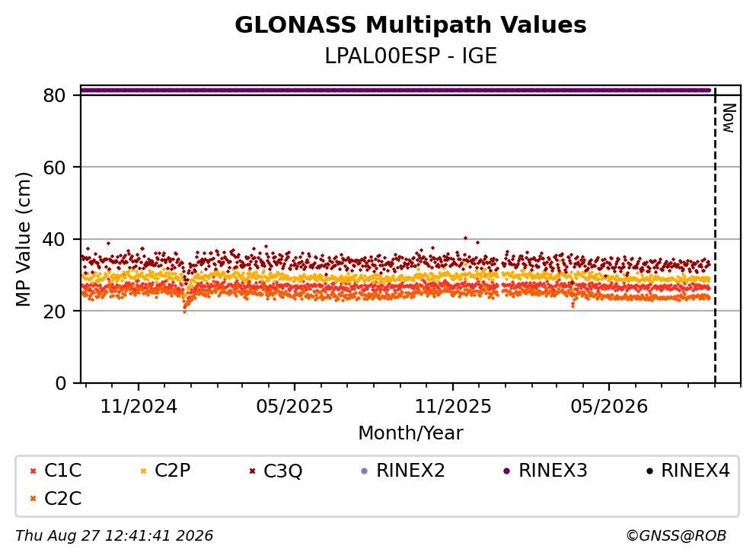The width and height of the screenshot is (756, 559).
Task: Click the C2C orange legend marker
Action: [x=33, y=499]
